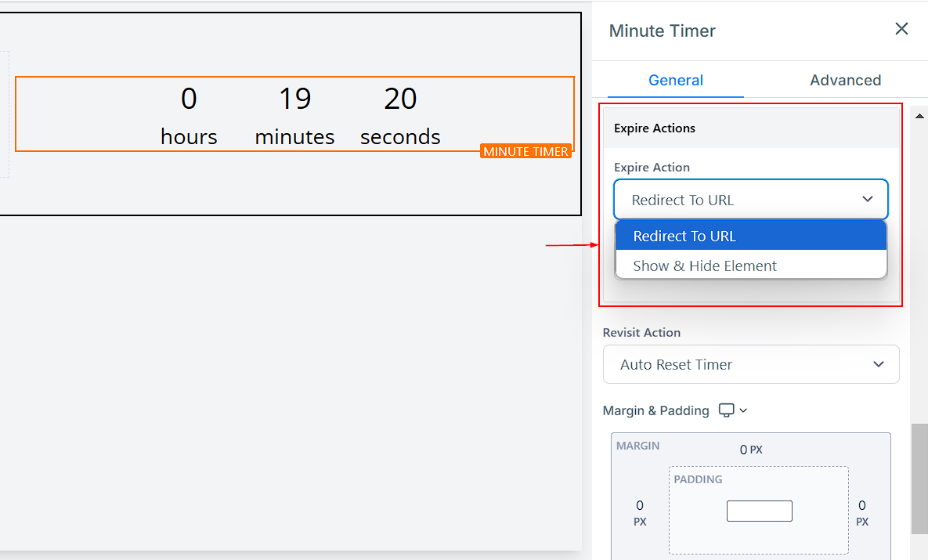The height and width of the screenshot is (560, 928).
Task: Open the Revisit Action dropdown
Action: [750, 364]
